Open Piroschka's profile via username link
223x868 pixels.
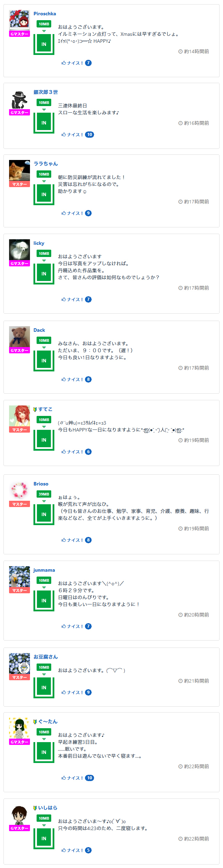(45, 14)
